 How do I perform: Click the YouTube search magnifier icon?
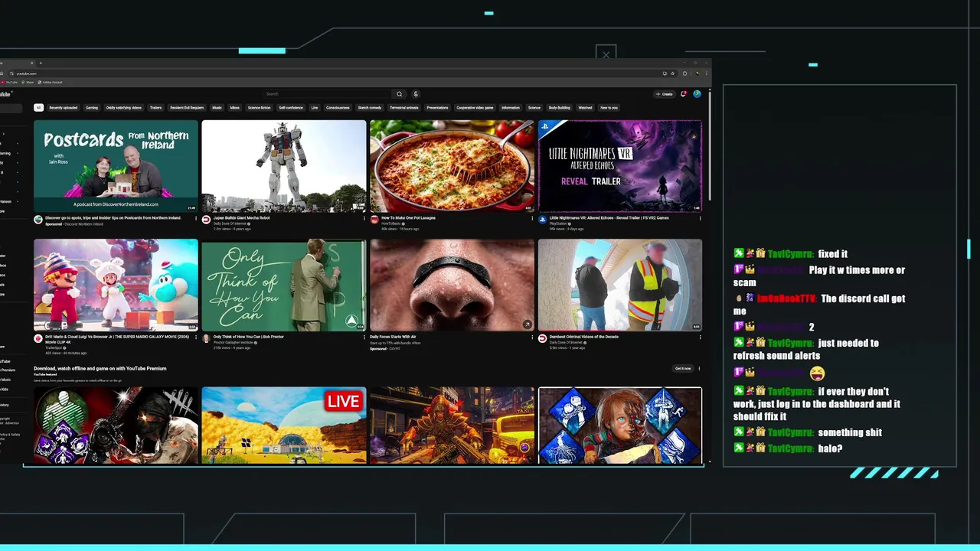(x=399, y=94)
